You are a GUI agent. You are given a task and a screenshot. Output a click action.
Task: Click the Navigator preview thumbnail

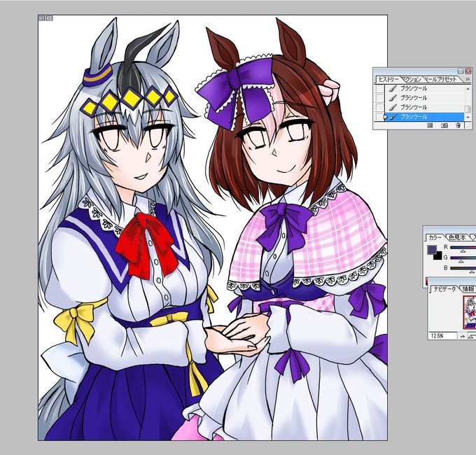[x=470, y=312]
